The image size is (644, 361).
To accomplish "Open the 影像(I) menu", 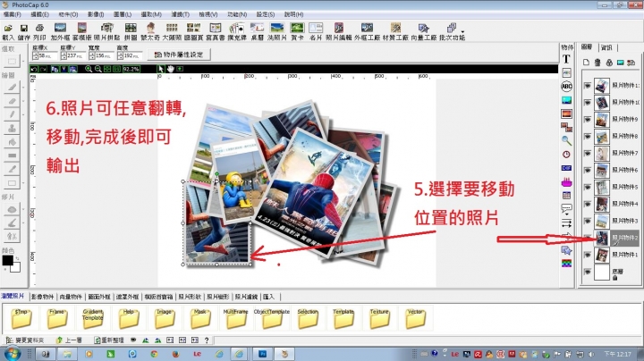I will [96, 14].
